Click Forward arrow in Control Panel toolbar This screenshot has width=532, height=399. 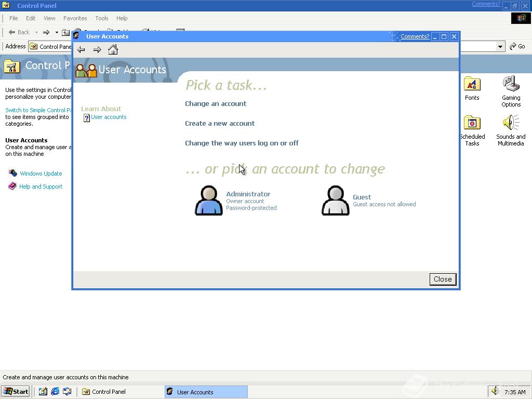tap(46, 32)
